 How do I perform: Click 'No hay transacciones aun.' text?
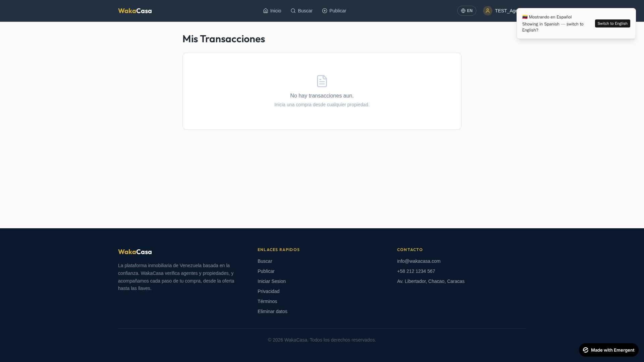[x=322, y=96]
